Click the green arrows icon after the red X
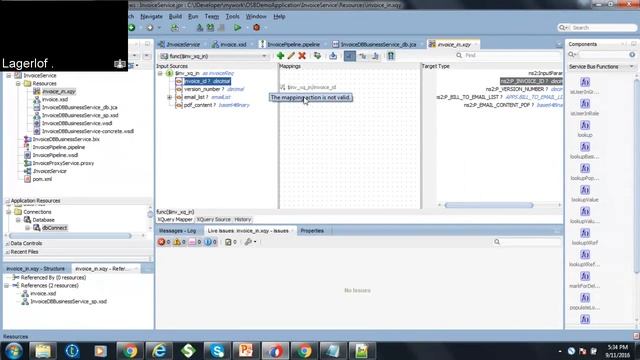The image size is (640, 360). [317, 56]
